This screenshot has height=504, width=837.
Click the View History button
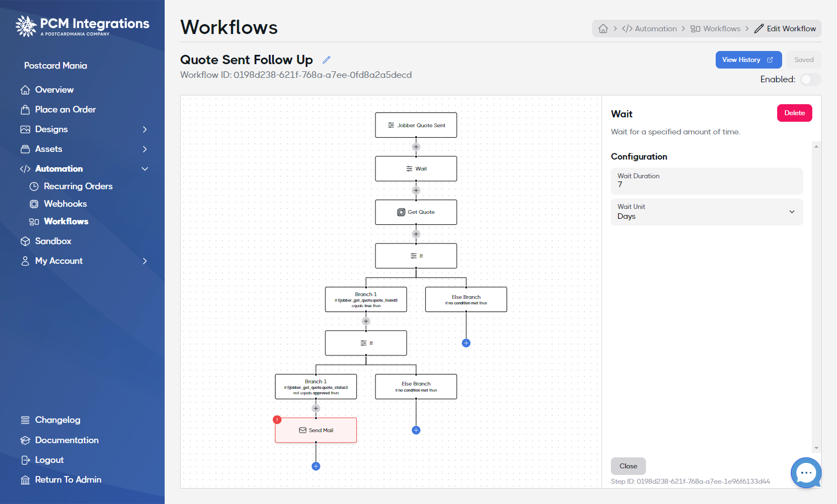[x=749, y=60]
